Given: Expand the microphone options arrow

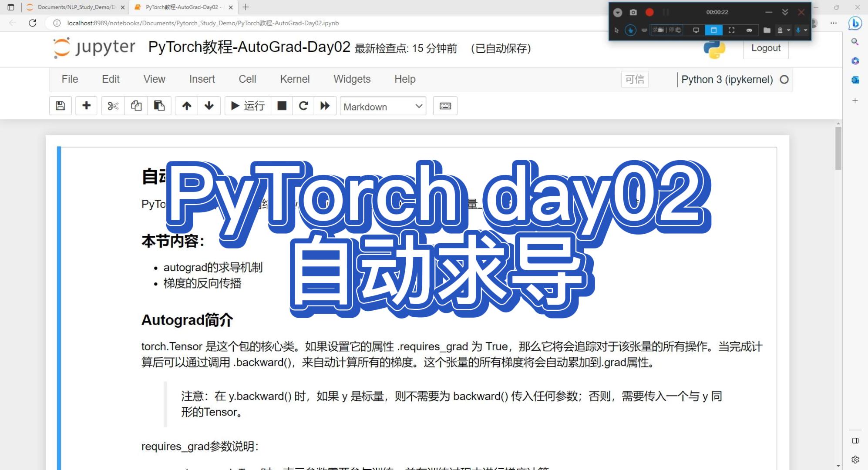Looking at the screenshot, I should [x=806, y=30].
